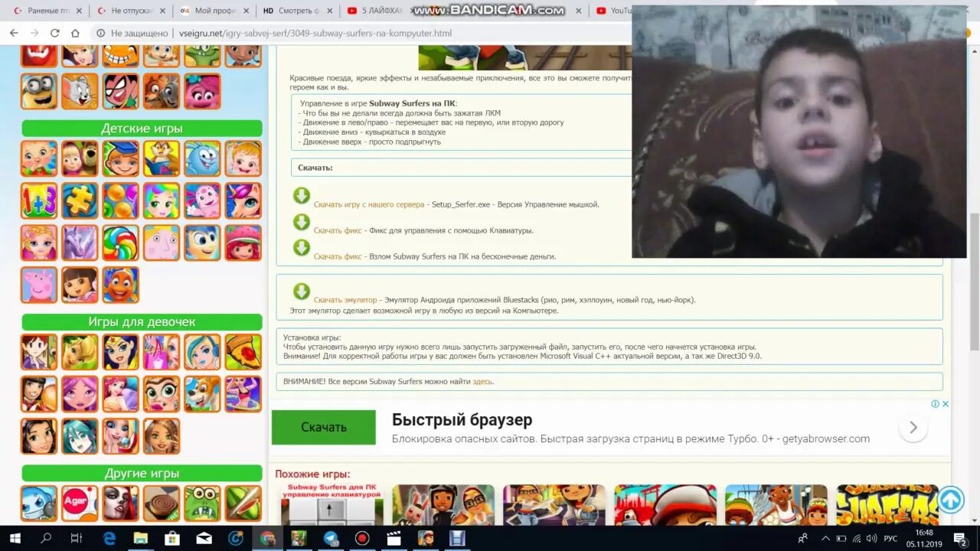Click the "Скачать игру с нашего сервера" link

(368, 204)
